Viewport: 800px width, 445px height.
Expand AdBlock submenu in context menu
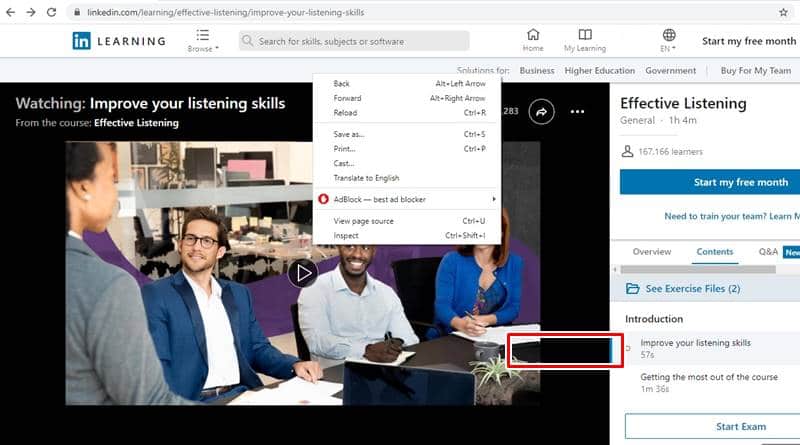[x=407, y=199]
